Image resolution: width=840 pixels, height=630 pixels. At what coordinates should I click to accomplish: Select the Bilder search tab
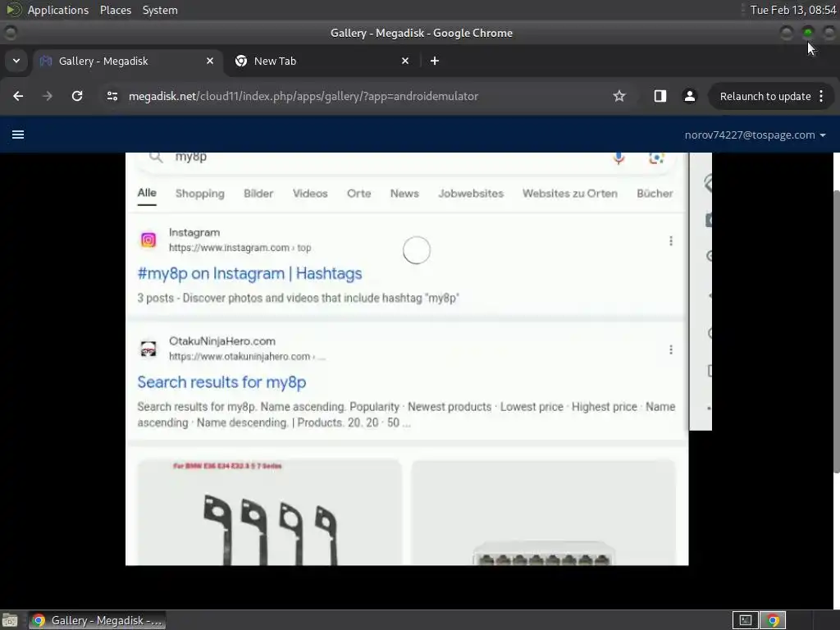[258, 194]
